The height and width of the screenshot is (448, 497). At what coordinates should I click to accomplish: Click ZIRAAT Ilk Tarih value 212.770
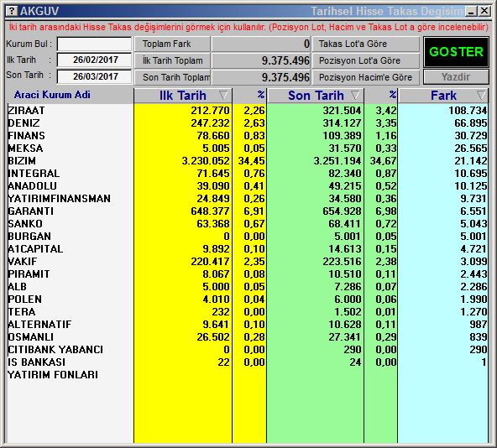point(210,110)
